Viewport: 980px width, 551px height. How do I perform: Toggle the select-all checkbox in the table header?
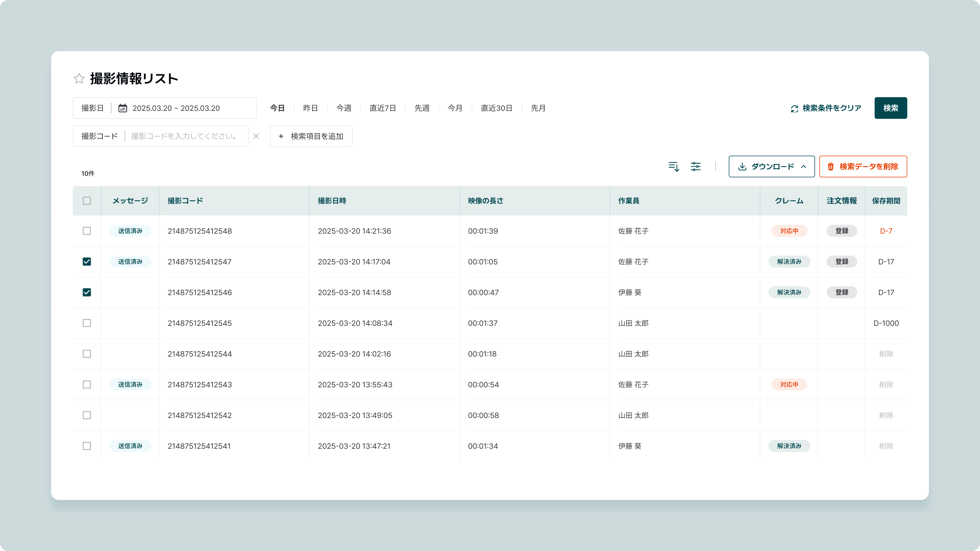click(x=87, y=201)
